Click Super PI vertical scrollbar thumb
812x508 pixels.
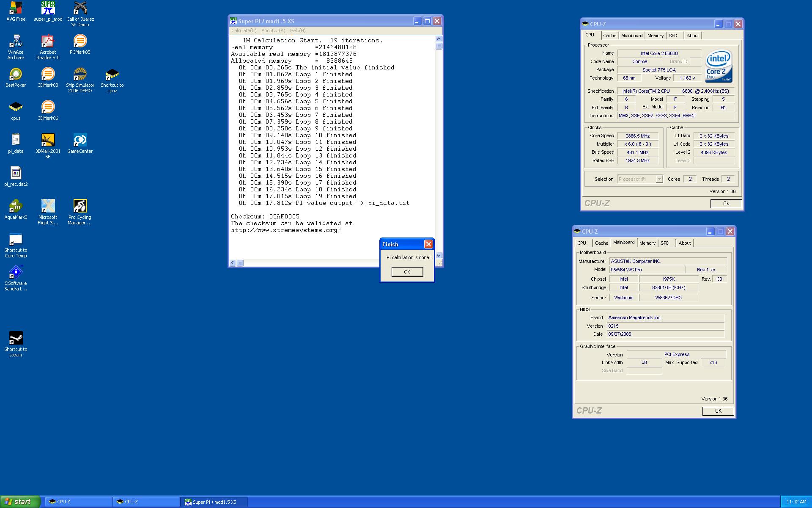(439, 46)
